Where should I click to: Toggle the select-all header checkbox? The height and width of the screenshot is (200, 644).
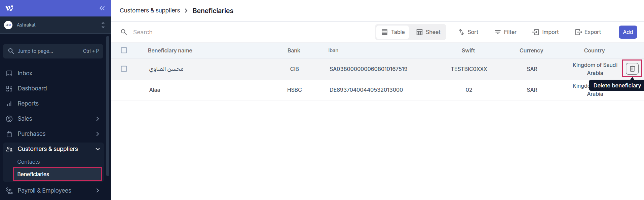pos(124,50)
